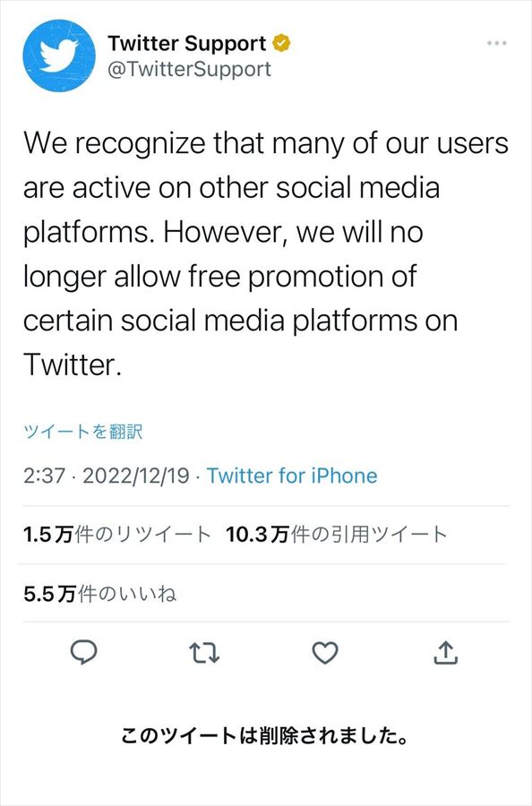Click the gold verified badge next to the name

tap(283, 40)
